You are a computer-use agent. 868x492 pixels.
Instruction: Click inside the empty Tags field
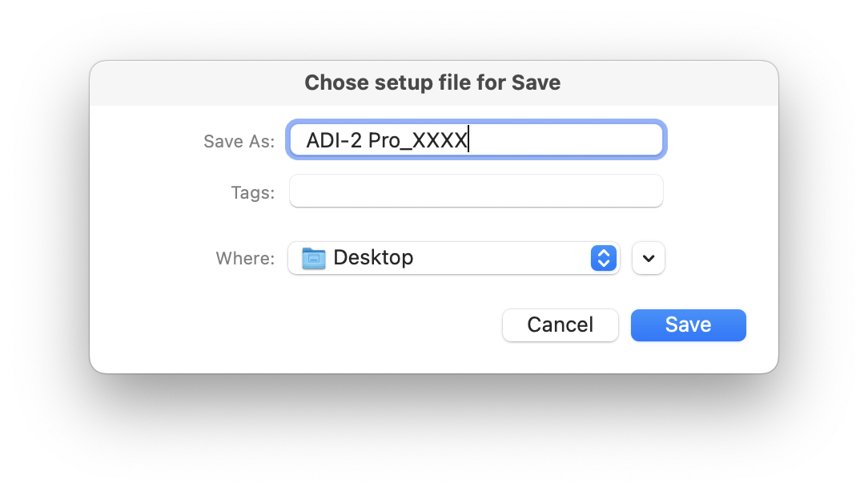(x=476, y=192)
